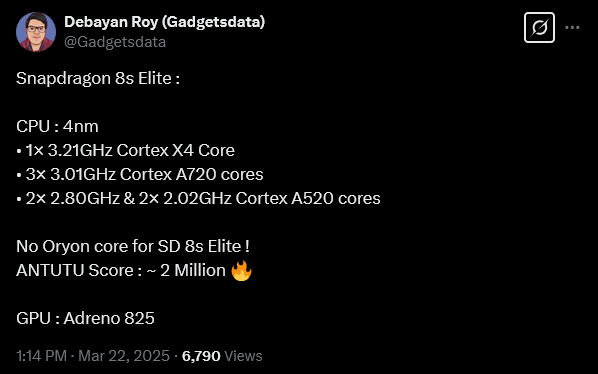Open the Debayan Roy (Gadgetsdata) display name

click(x=164, y=22)
